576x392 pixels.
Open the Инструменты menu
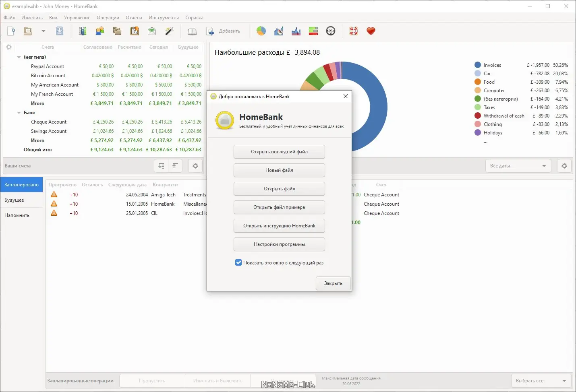[x=164, y=18]
